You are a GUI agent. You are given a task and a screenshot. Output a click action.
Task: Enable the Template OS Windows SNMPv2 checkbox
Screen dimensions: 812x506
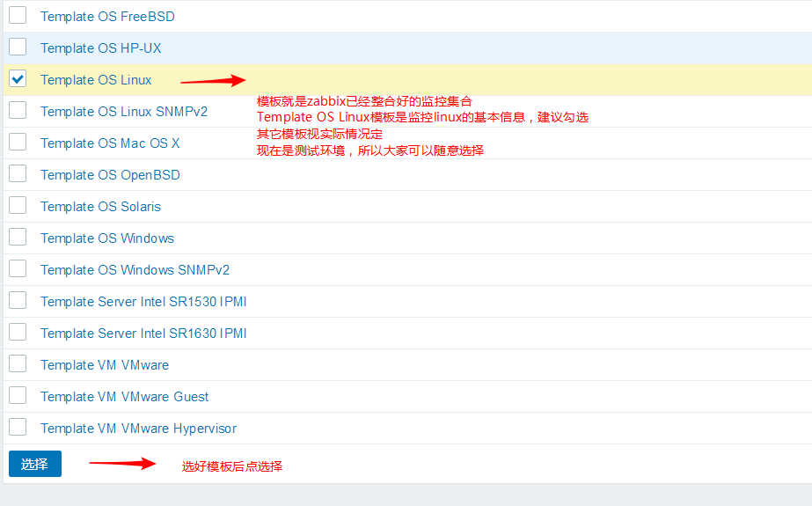[18, 268]
